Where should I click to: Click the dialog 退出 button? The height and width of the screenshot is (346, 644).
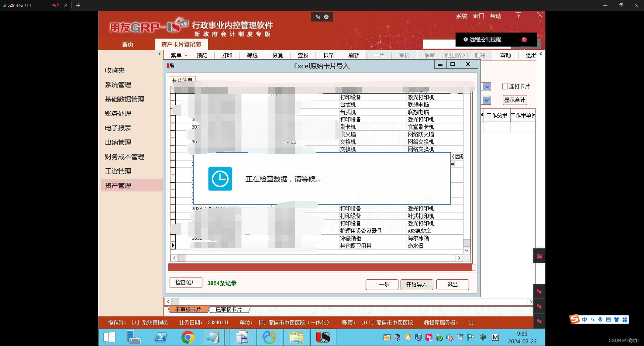(452, 285)
